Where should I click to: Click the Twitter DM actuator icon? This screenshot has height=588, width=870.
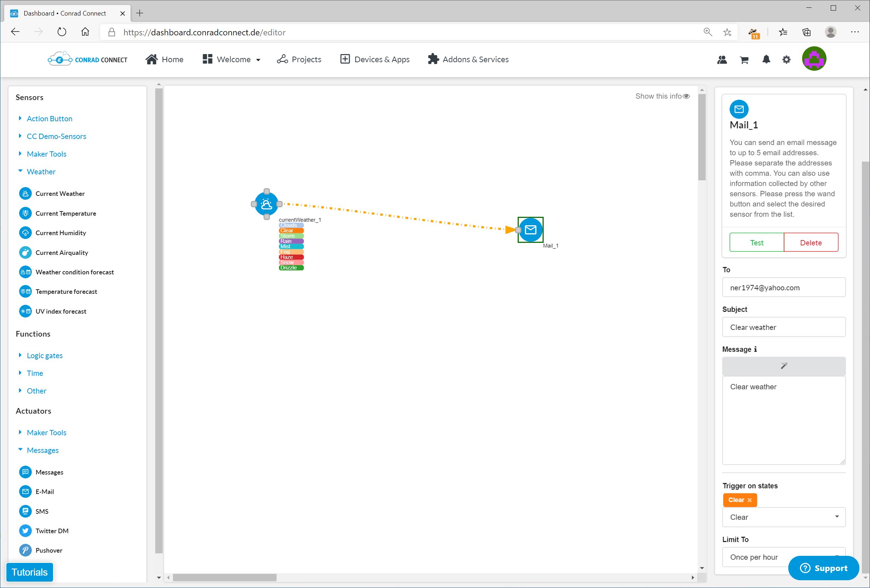coord(25,531)
